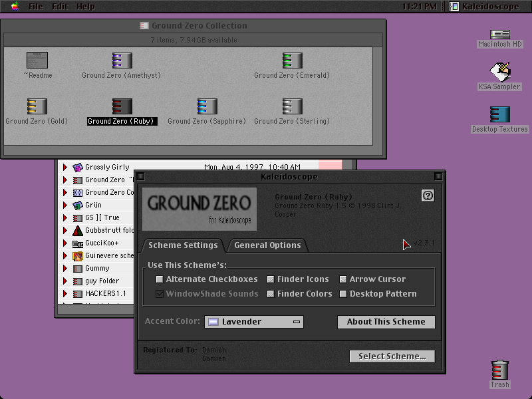Select the GucciKoo+ icon in the list
Viewport: 532px width, 399px height.
click(78, 243)
